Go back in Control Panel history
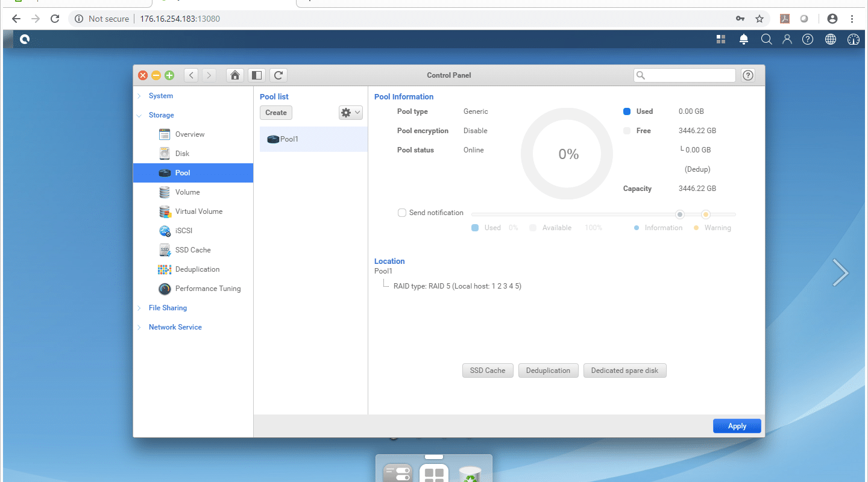 [191, 75]
